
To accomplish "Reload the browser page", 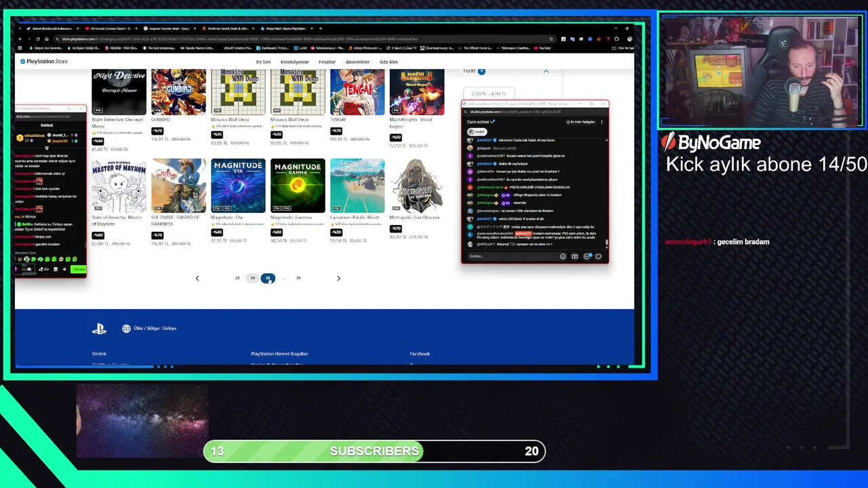I will pos(37,39).
